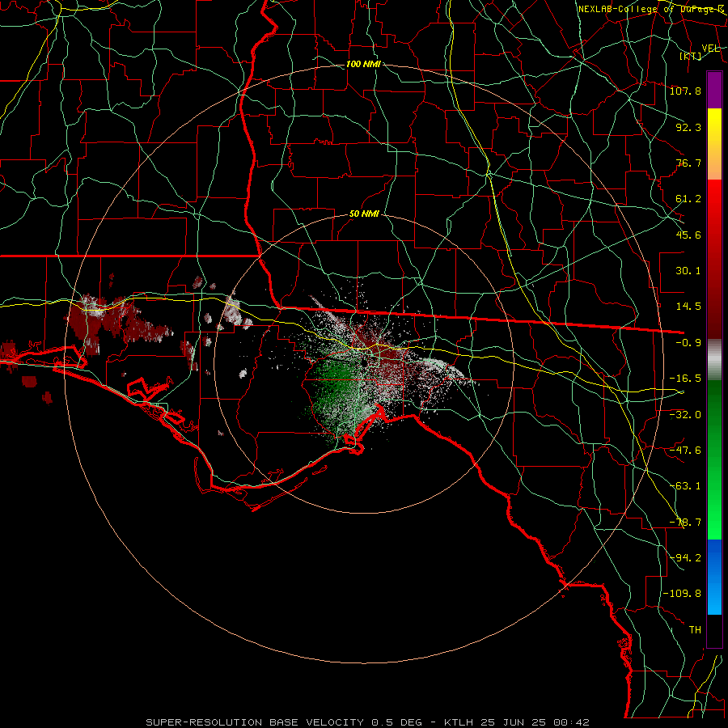Click the -94.2 velocity scale value
This screenshot has width=728, height=728.
685,558
